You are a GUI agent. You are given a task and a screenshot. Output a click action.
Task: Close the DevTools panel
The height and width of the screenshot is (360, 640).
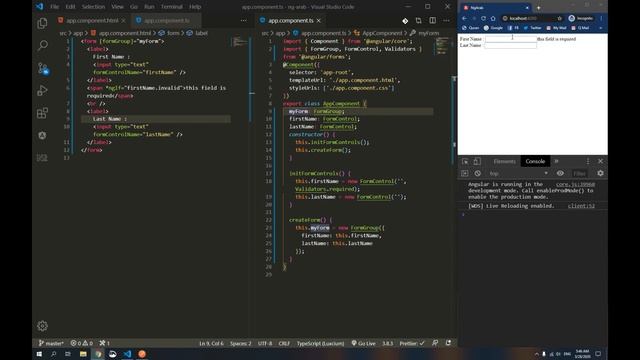[600, 162]
